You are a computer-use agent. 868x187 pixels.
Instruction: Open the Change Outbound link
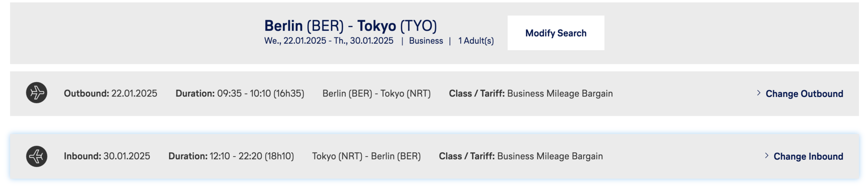coord(804,93)
